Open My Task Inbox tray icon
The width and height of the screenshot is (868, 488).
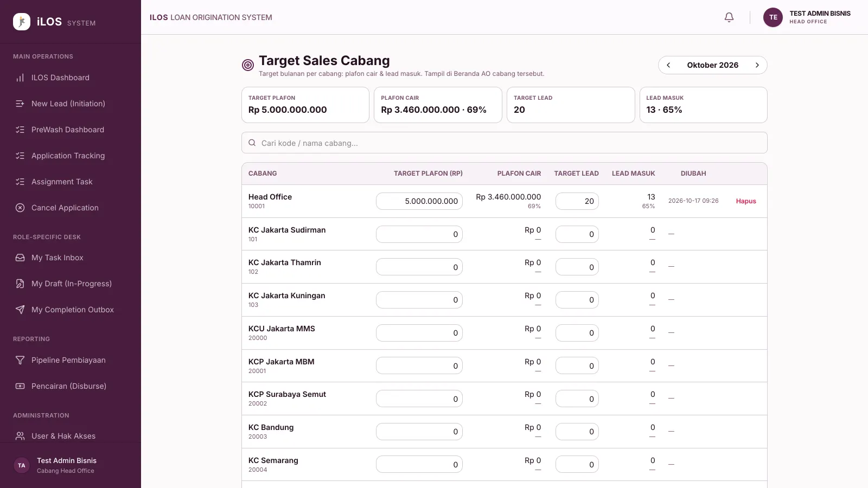[x=20, y=258]
